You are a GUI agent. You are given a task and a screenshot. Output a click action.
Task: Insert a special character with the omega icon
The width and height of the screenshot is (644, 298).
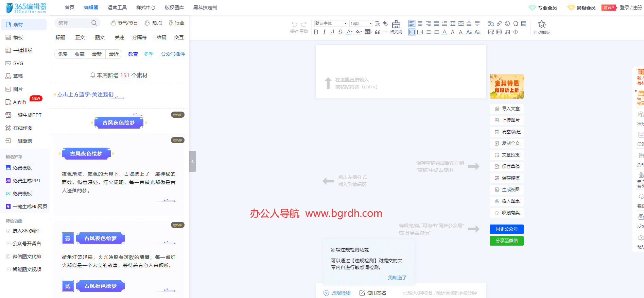coord(516,23)
